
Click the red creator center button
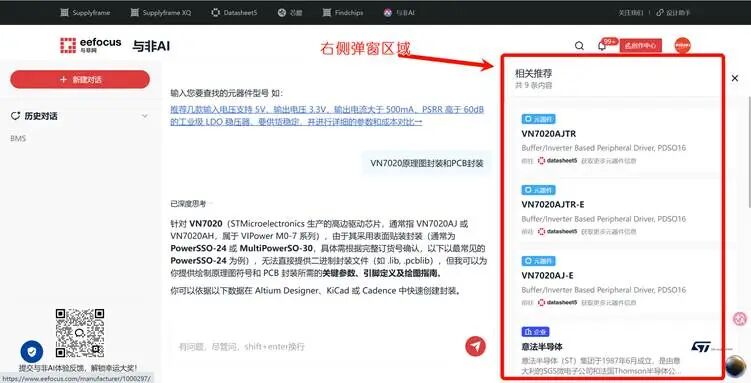click(641, 46)
